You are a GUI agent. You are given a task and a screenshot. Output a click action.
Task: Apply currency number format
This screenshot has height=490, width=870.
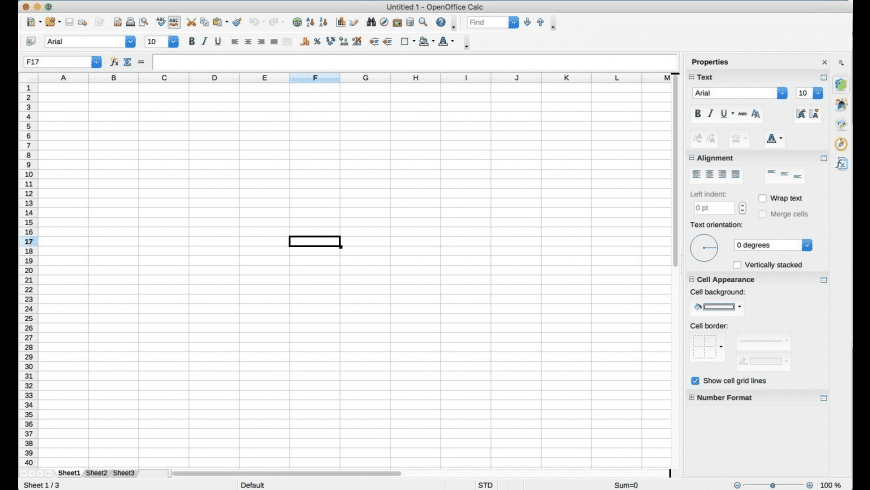pos(304,42)
